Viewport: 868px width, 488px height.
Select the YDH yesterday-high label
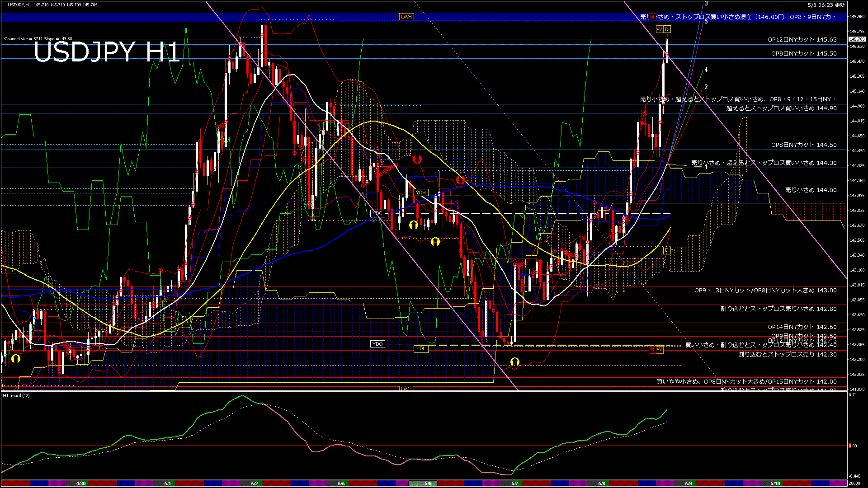point(421,192)
